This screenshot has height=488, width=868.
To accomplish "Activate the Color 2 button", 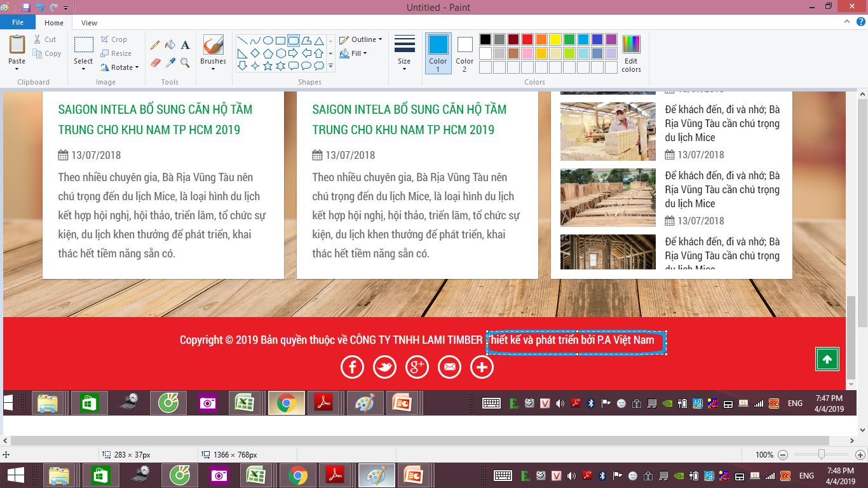I will click(465, 53).
